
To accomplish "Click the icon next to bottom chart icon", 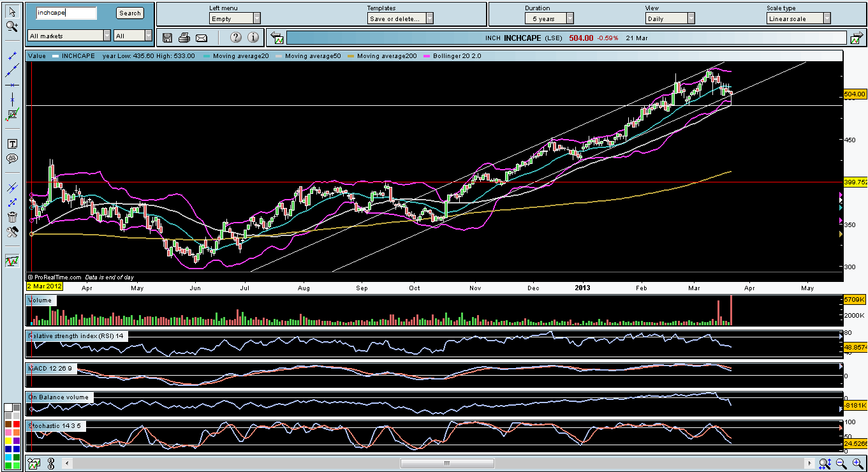I will tap(52, 464).
